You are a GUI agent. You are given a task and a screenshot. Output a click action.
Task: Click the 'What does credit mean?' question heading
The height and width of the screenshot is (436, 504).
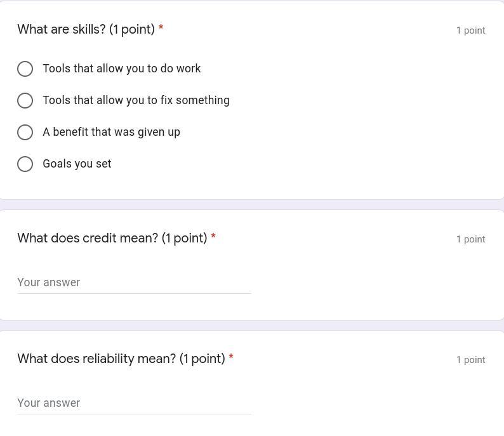(112, 239)
